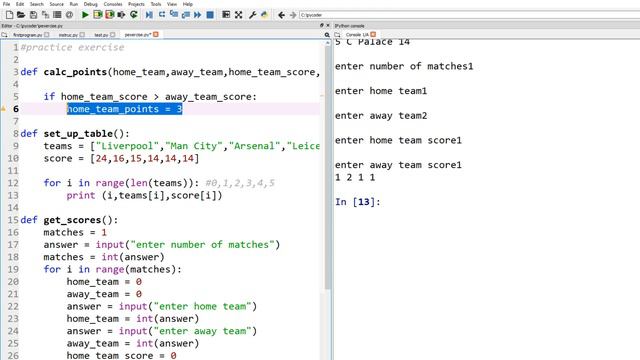This screenshot has width=640, height=360.
Task: Stop debugging blue square icon
Action: tap(210, 15)
